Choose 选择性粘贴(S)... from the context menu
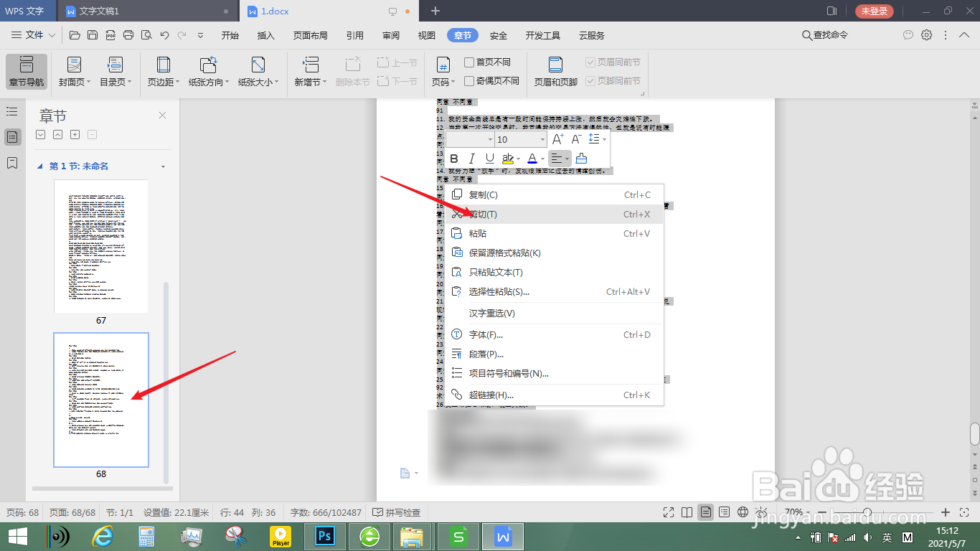 click(x=554, y=291)
